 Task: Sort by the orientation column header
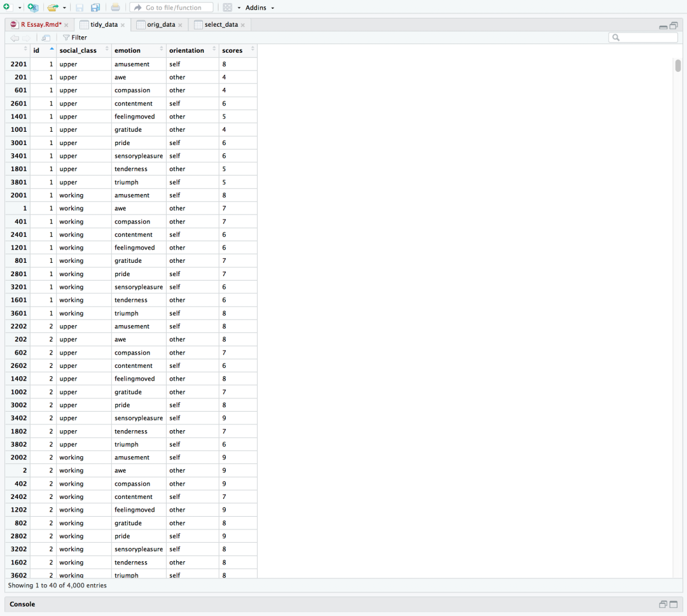(192, 50)
